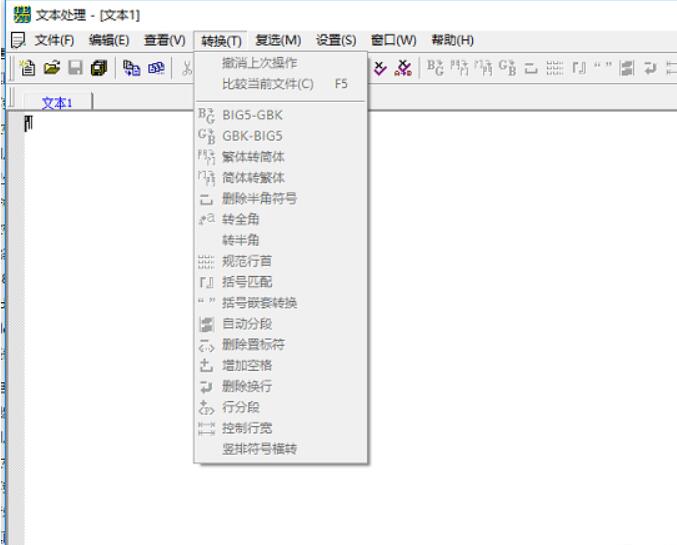The image size is (677, 545).
Task: Select 竖排符号横转 menu entry
Action: coord(281,449)
